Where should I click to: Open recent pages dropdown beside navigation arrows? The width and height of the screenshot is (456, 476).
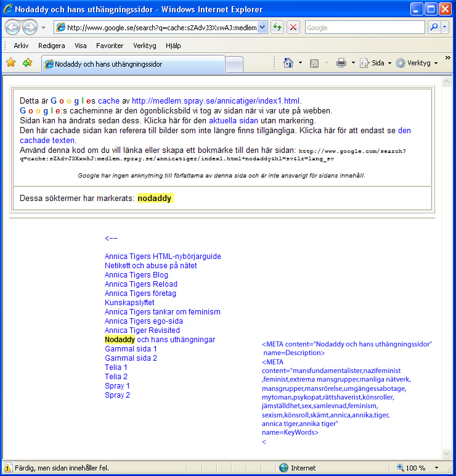pos(43,28)
